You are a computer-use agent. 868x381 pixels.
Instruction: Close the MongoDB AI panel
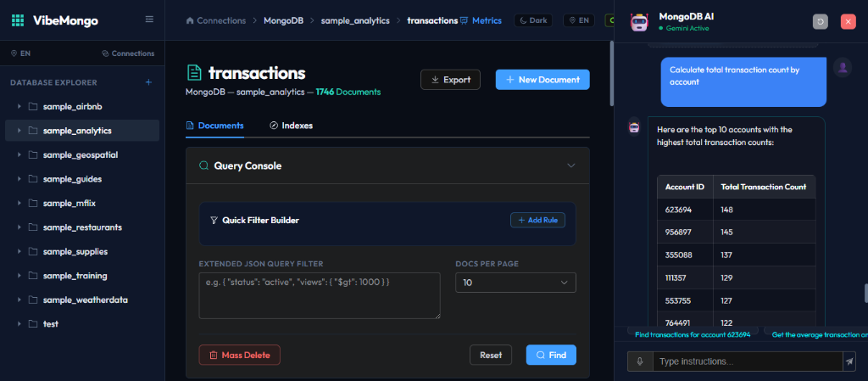coord(848,21)
